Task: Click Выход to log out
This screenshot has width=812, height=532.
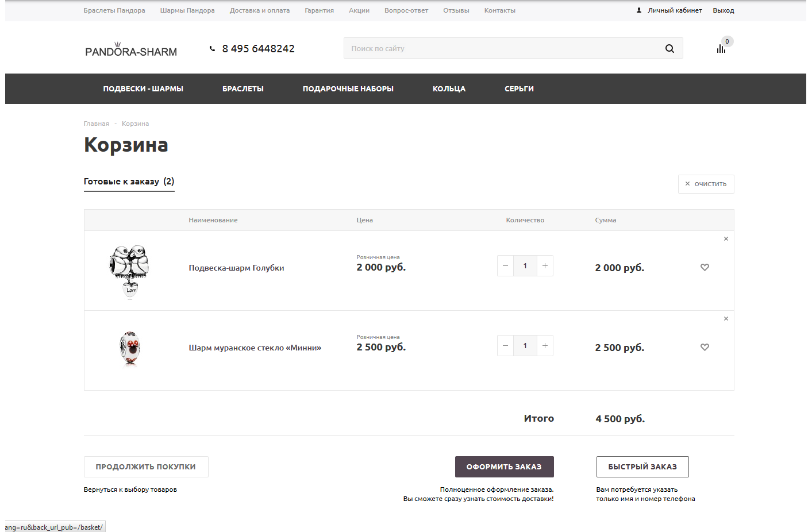Action: point(724,10)
